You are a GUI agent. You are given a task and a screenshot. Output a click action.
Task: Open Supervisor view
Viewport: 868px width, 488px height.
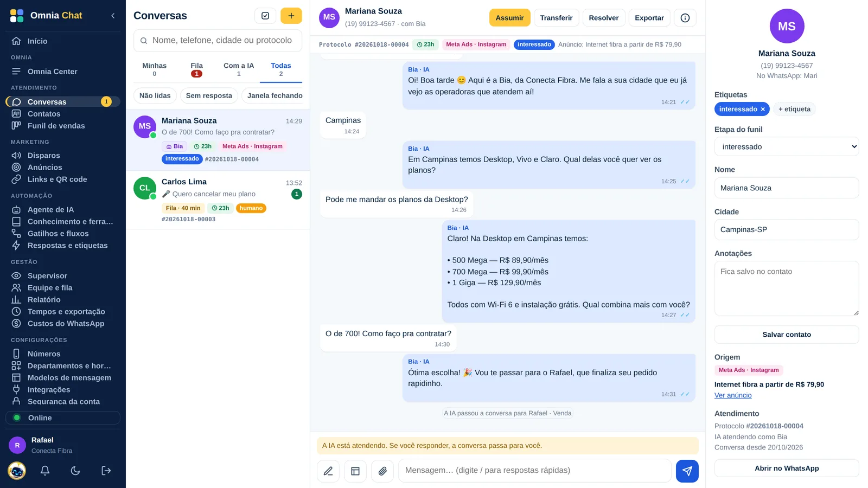click(x=63, y=276)
